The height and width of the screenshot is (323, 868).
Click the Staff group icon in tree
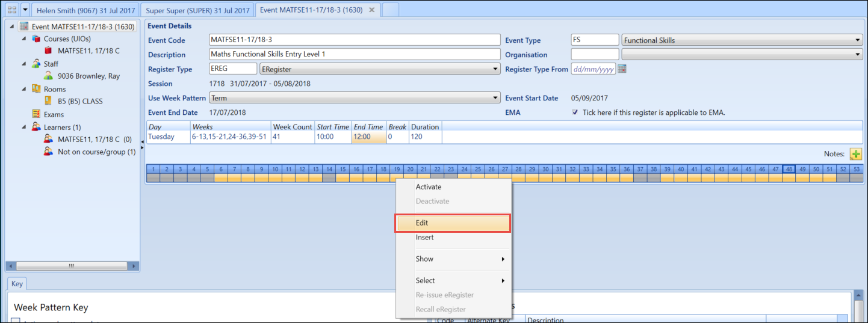click(x=36, y=64)
